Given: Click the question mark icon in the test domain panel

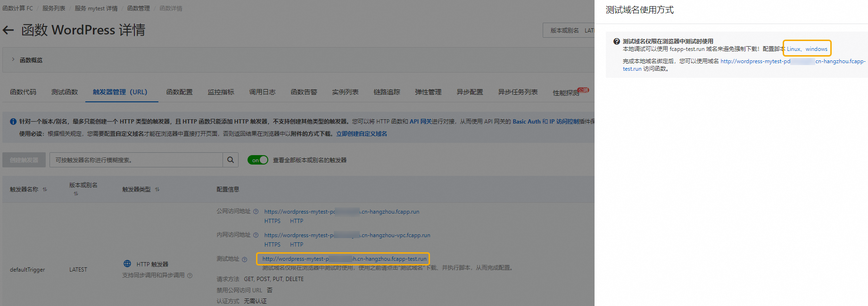Looking at the screenshot, I should (x=616, y=41).
